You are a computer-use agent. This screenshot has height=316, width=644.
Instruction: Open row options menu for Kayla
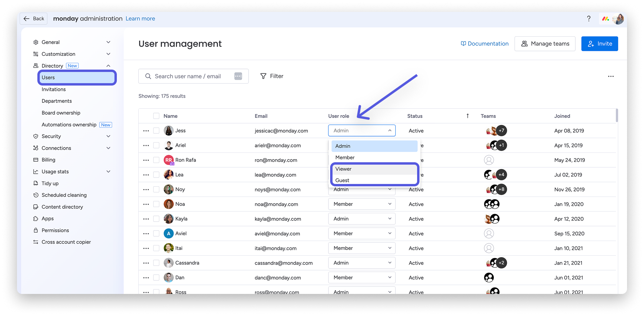click(146, 219)
